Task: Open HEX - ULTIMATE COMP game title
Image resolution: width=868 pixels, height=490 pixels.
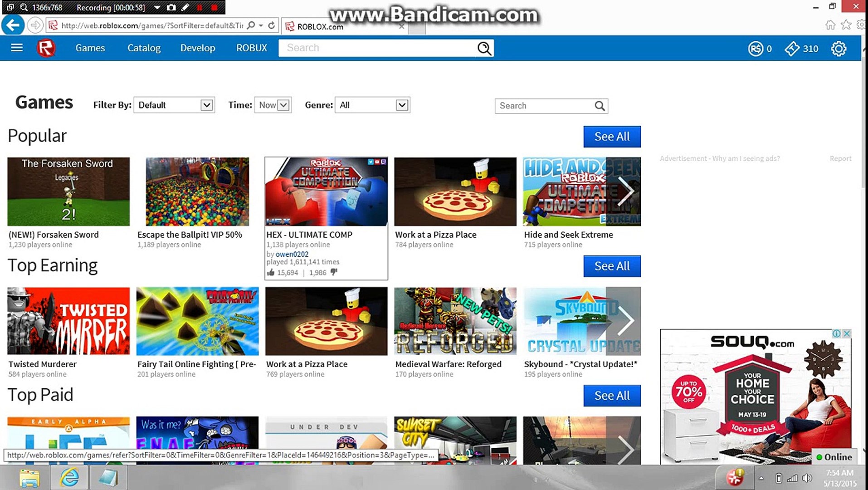Action: coord(309,235)
